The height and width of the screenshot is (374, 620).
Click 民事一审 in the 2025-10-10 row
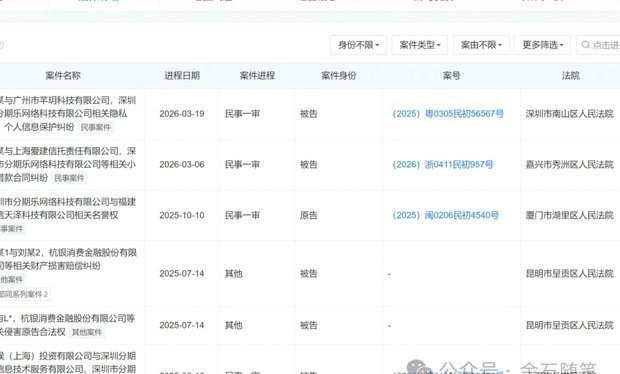(242, 215)
